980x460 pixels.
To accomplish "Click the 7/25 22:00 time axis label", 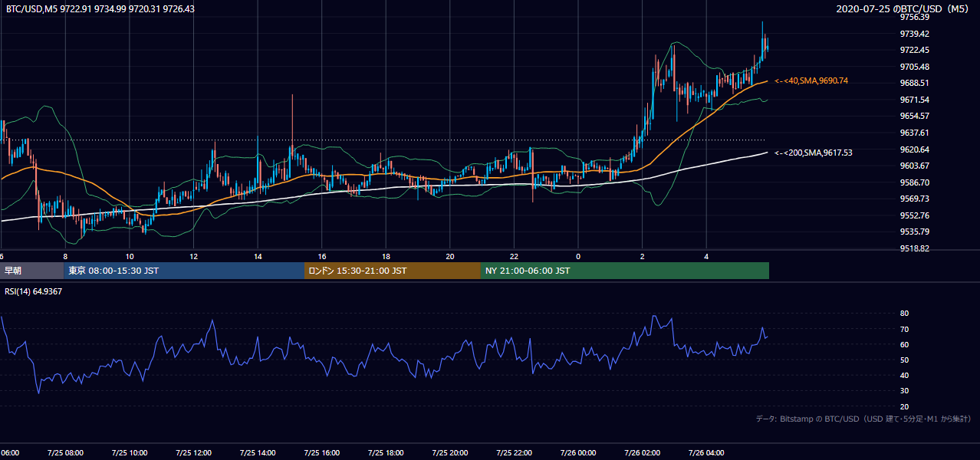I will pos(514,452).
